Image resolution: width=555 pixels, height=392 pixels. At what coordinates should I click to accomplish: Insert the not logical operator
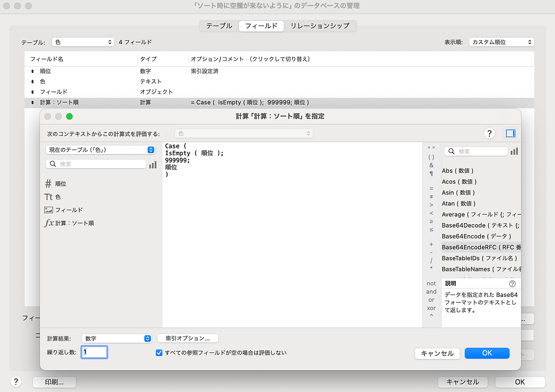431,284
